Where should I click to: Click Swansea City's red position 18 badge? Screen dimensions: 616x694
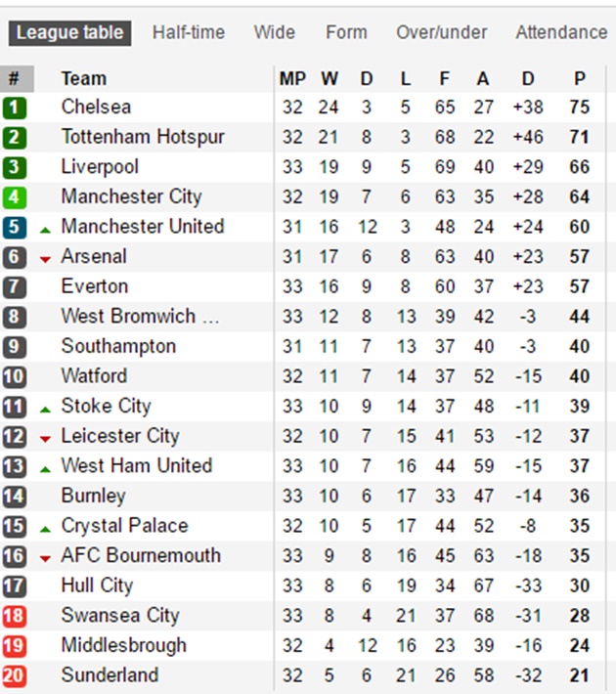click(16, 617)
